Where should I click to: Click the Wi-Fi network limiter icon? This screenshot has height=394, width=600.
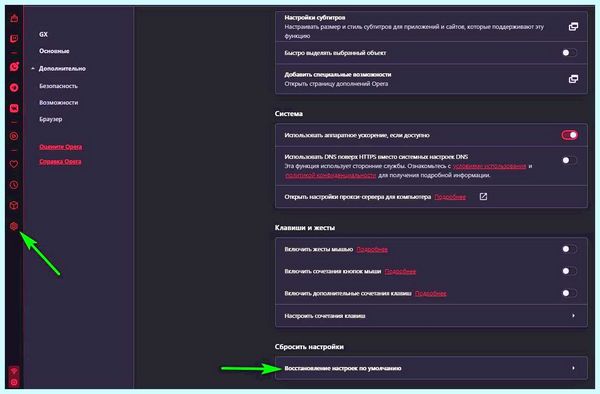pos(14,371)
